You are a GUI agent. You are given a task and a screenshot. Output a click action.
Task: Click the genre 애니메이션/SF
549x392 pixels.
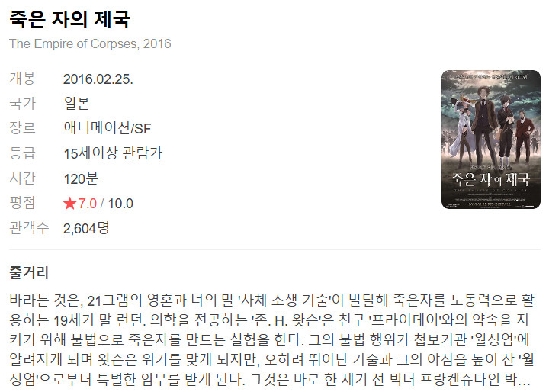[x=108, y=128]
